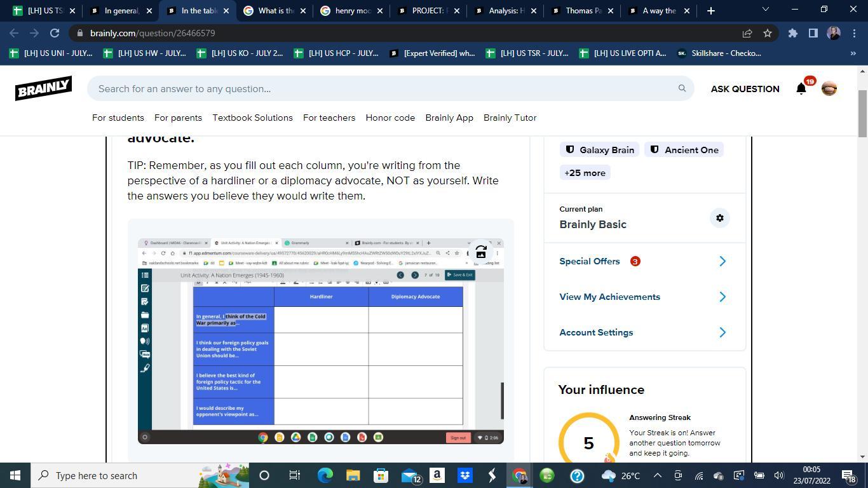Bookmark this page with the star icon
The width and height of the screenshot is (868, 488).
[768, 33]
